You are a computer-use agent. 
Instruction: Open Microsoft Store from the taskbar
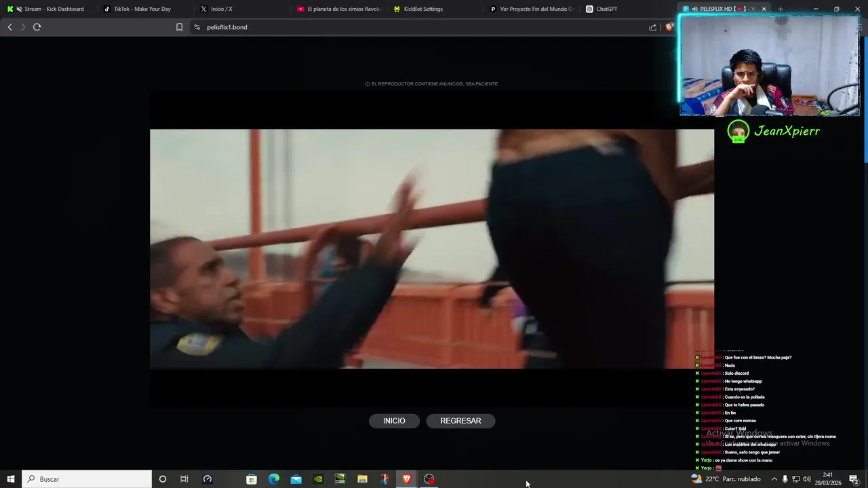point(252,479)
